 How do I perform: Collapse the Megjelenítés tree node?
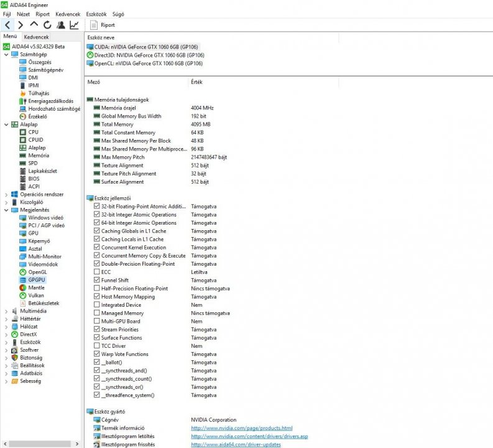[x=6, y=210]
